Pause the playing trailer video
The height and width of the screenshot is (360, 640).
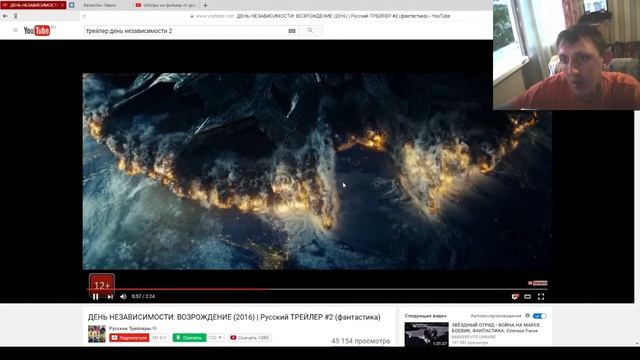pyautogui.click(x=95, y=297)
